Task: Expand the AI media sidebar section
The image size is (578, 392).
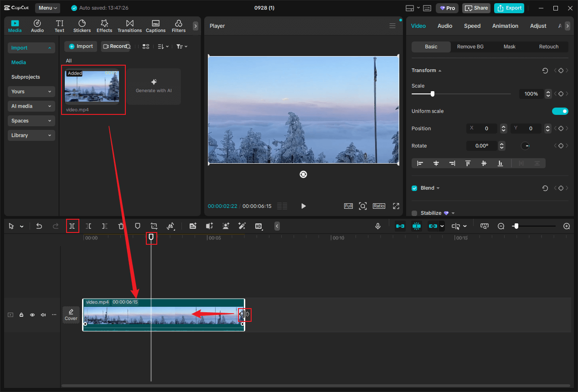Action: 31,106
